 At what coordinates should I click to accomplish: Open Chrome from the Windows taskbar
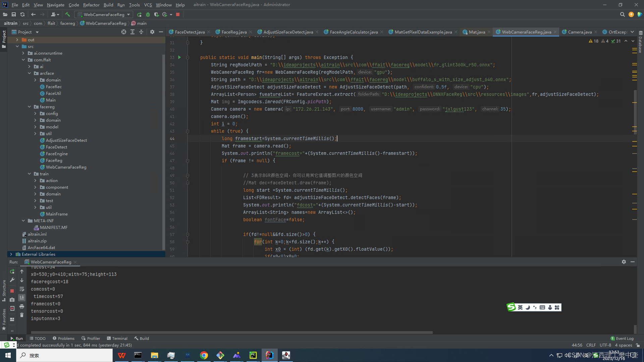pyautogui.click(x=204, y=355)
